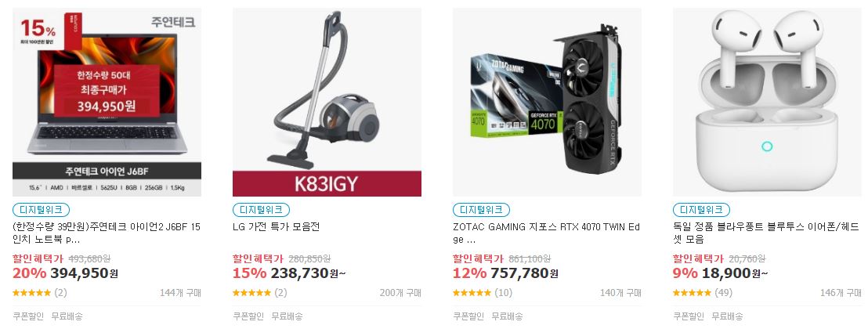Image resolution: width=868 pixels, height=336 pixels.
Task: Open the LG 가전 특가 모음전 title link
Action: point(277,227)
